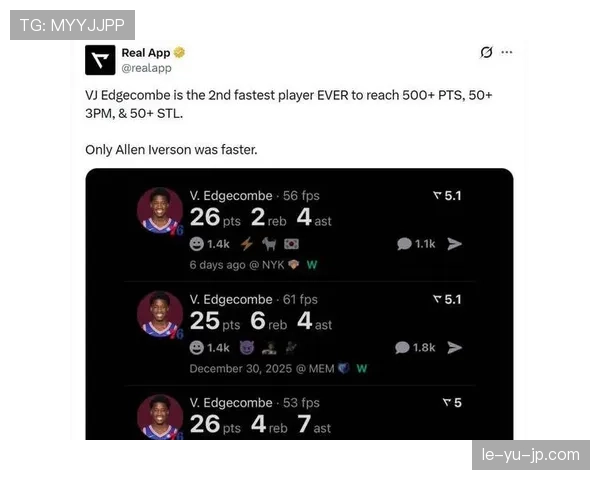Screen dimensions: 600x480
Task: Click the Edgecombe headshot on 53 fps card
Action: tap(160, 417)
